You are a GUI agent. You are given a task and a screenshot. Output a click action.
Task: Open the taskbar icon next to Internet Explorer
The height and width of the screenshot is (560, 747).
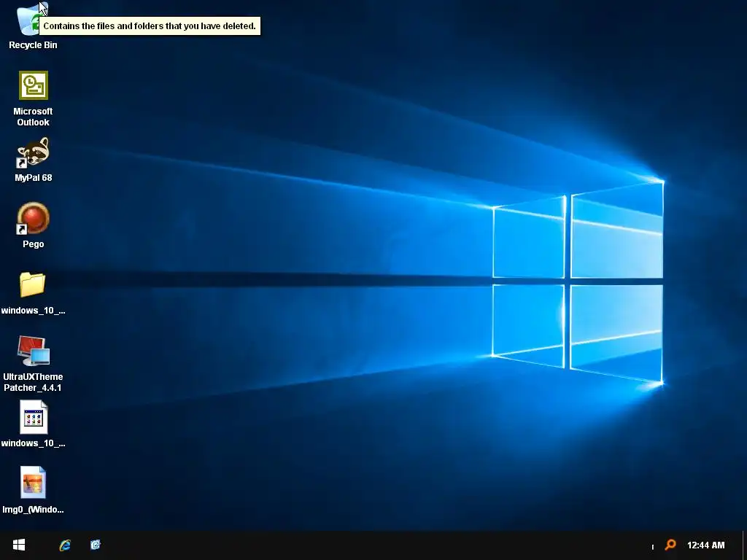pyautogui.click(x=96, y=545)
